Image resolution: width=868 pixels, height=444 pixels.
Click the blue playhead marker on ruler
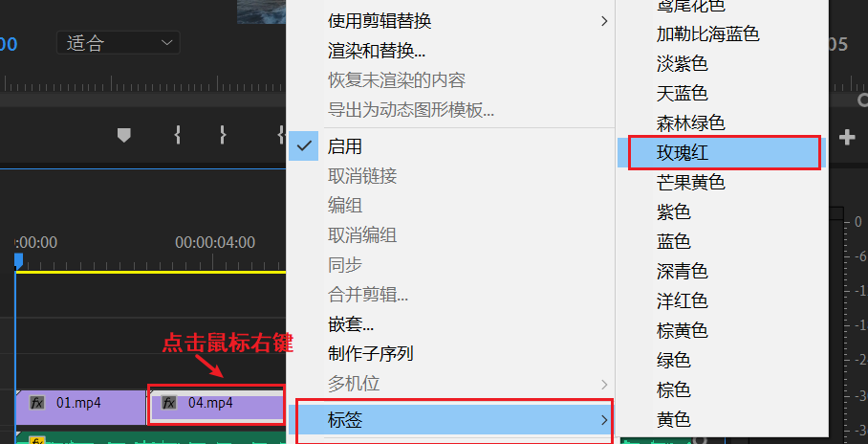click(x=19, y=260)
